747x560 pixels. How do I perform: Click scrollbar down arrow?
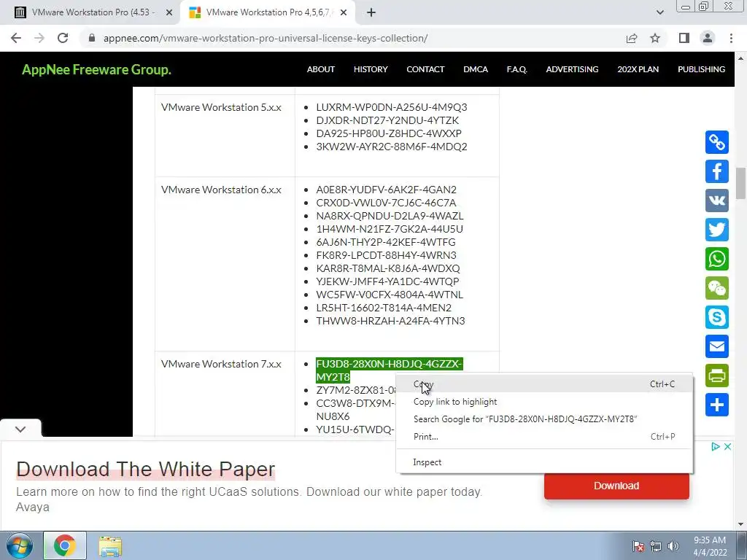[x=741, y=524]
